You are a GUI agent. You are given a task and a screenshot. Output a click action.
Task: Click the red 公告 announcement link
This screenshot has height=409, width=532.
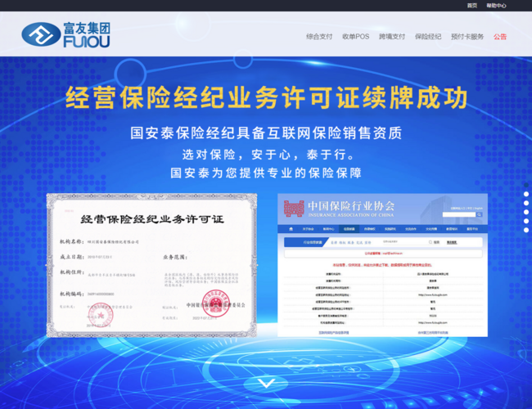click(500, 37)
